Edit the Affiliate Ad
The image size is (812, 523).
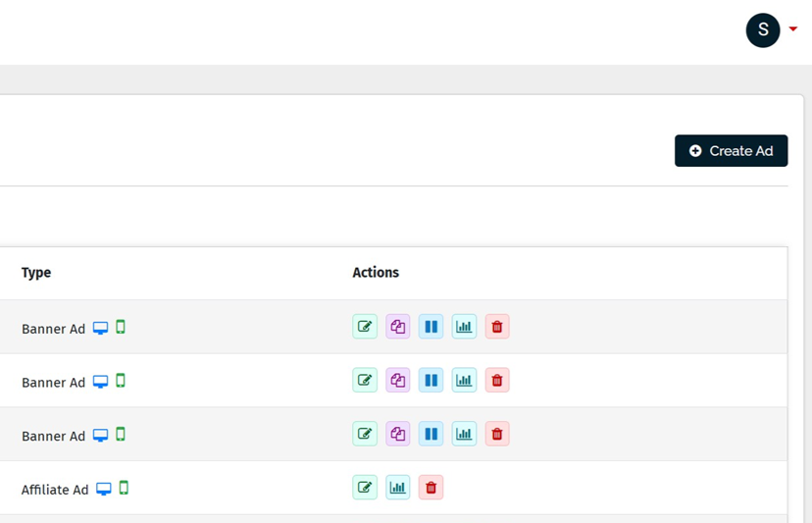365,488
